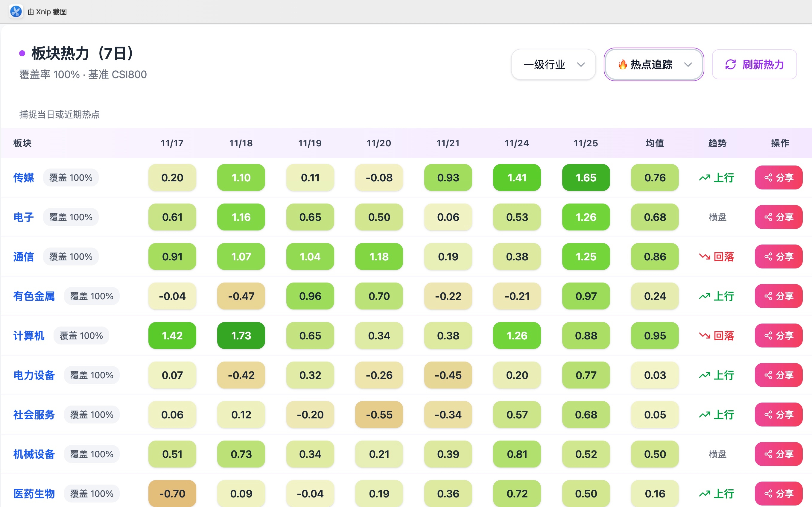Click the upward trend icon for 电力设备

pos(704,375)
